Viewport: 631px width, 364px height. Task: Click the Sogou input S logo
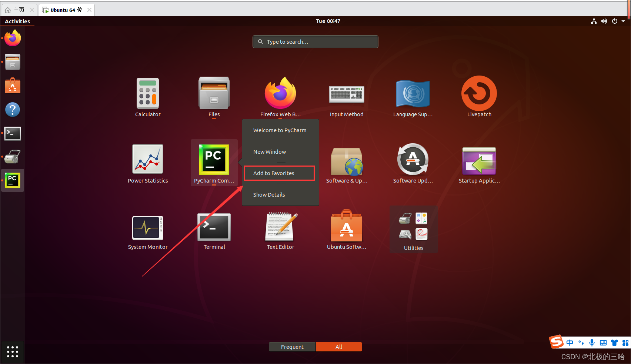556,342
